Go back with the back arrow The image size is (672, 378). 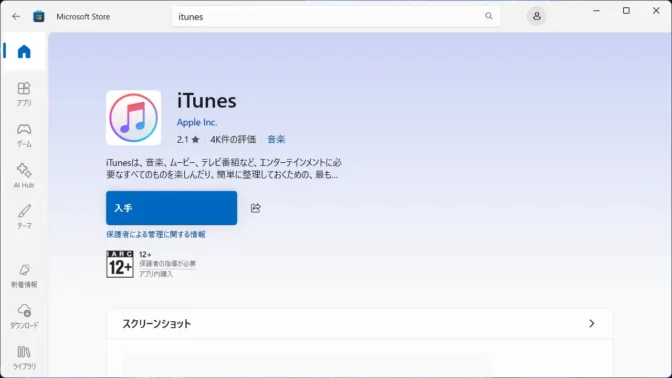click(16, 17)
